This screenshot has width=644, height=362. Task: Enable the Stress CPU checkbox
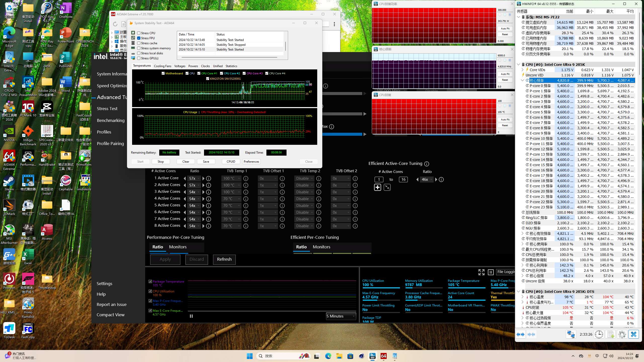[x=139, y=33]
